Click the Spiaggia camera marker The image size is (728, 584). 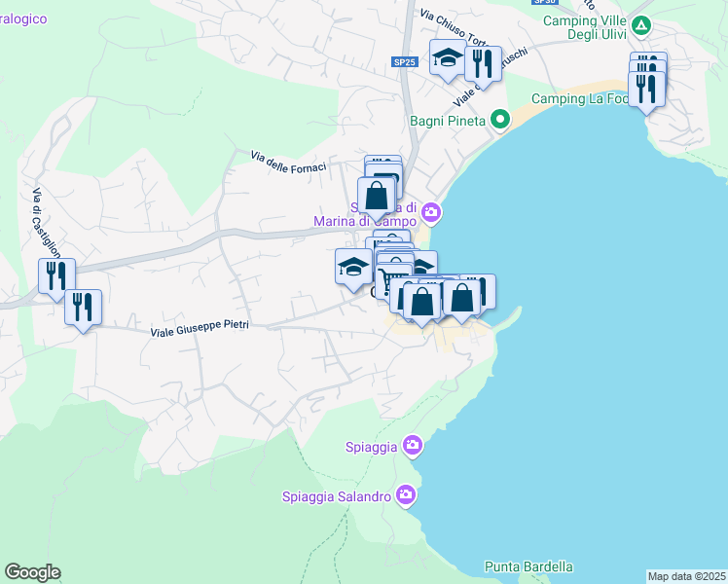point(413,446)
